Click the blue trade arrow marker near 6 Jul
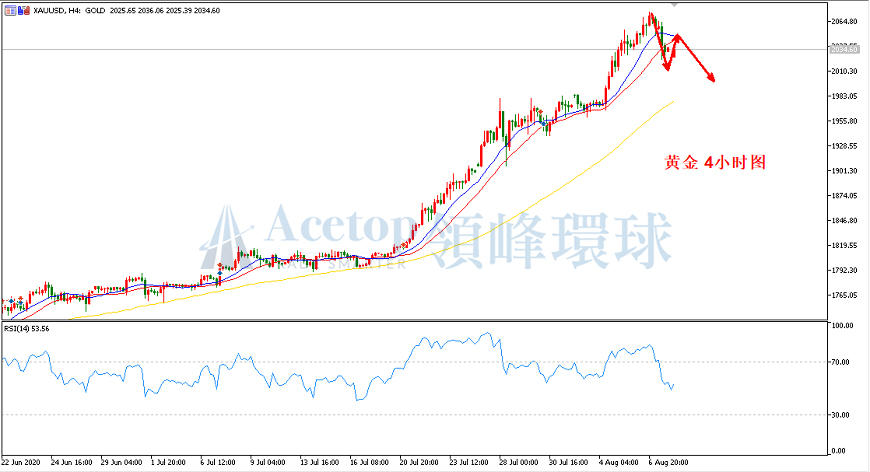Image resolution: width=870 pixels, height=472 pixels. tap(220, 273)
